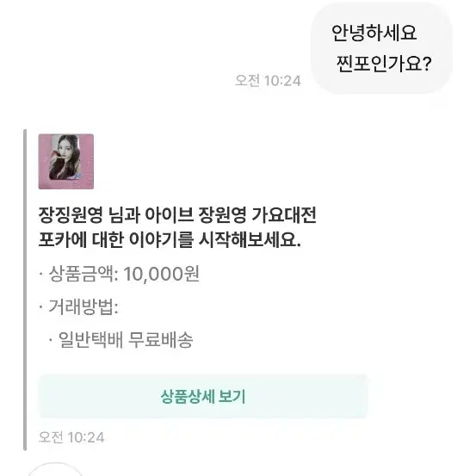The image size is (476, 476).
Task: Click the 포카에 대한 이야기를 시작해보세요 line
Action: tap(170, 240)
